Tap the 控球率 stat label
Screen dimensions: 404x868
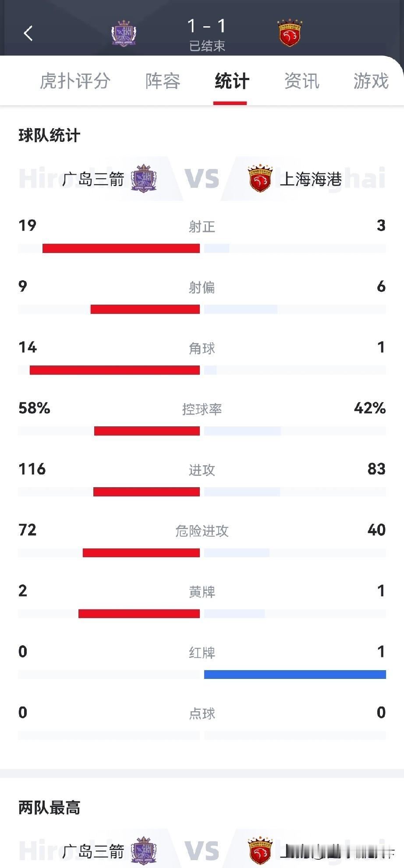pyautogui.click(x=202, y=409)
